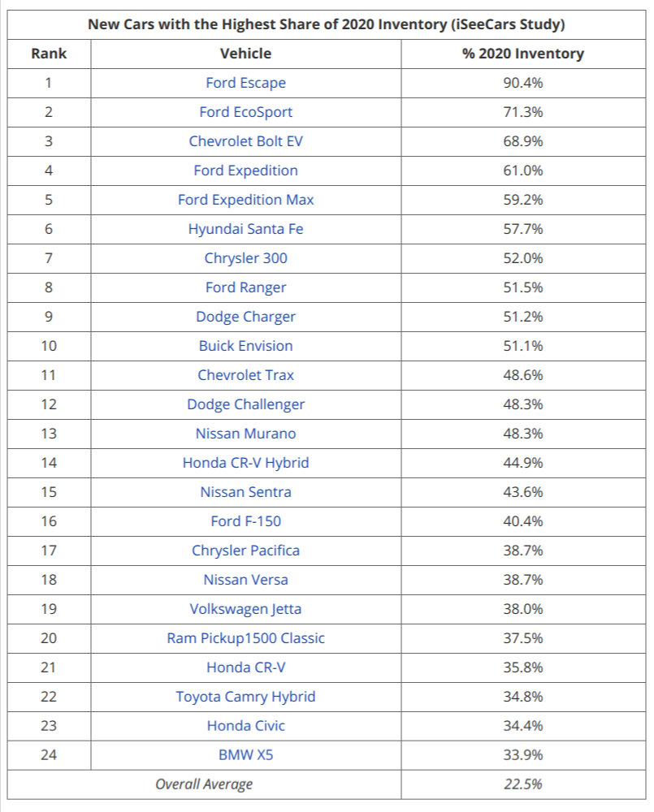Open Hyundai Santa Fe page link
The height and width of the screenshot is (812, 654).
pyautogui.click(x=245, y=229)
